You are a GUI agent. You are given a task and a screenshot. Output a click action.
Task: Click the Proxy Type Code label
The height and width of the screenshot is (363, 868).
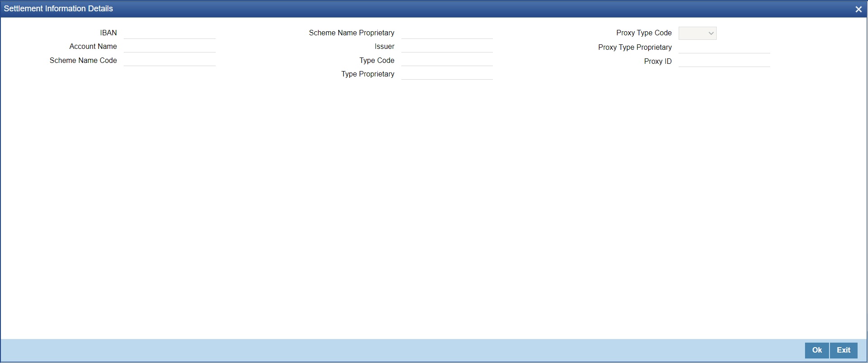[x=644, y=33]
